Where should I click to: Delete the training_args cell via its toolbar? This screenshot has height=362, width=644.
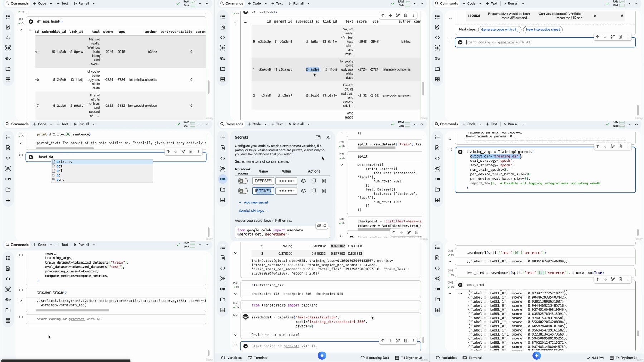(620, 146)
